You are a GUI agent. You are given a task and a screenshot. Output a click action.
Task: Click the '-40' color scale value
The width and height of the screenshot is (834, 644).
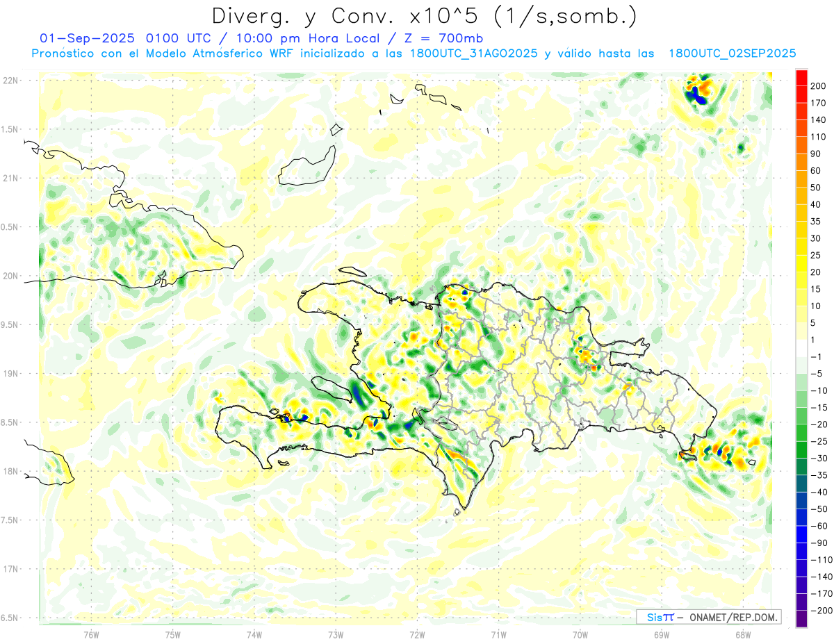click(819, 492)
